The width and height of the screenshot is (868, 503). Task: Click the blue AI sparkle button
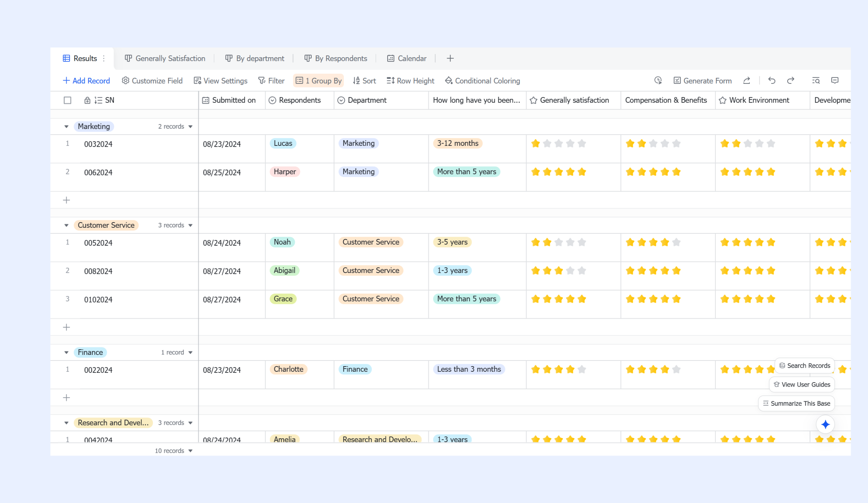(825, 424)
